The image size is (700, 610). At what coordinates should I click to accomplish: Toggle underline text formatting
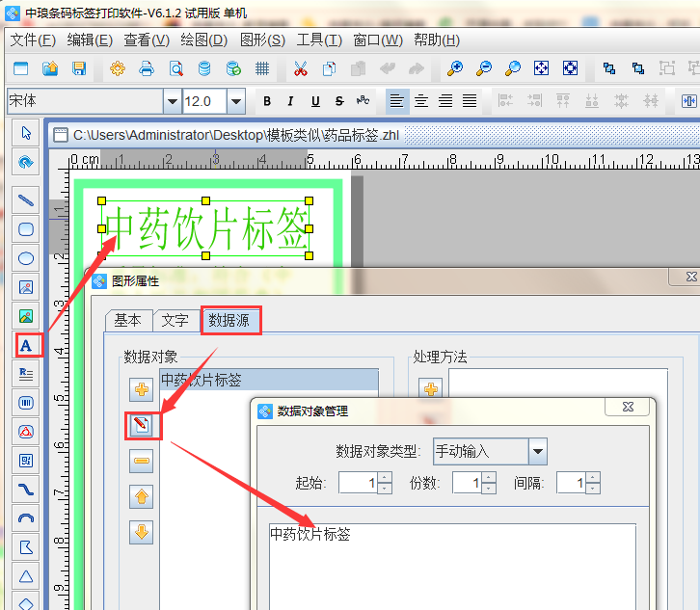coord(315,101)
